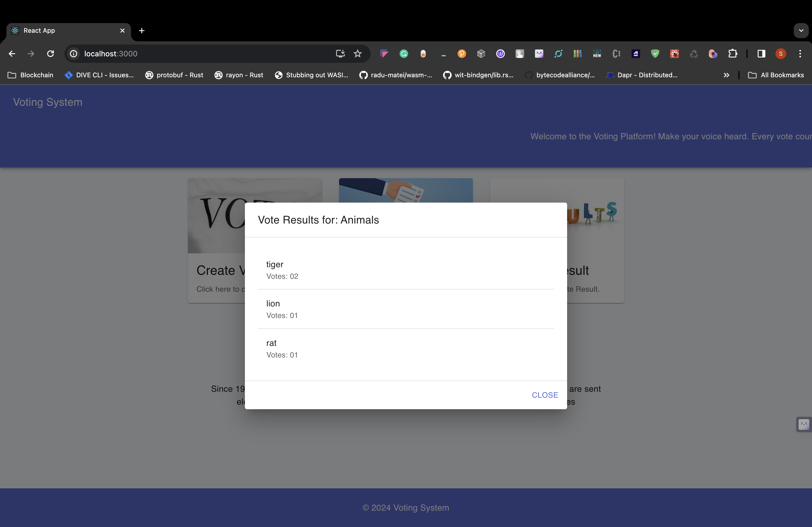Close the vote results dialog

(x=545, y=395)
